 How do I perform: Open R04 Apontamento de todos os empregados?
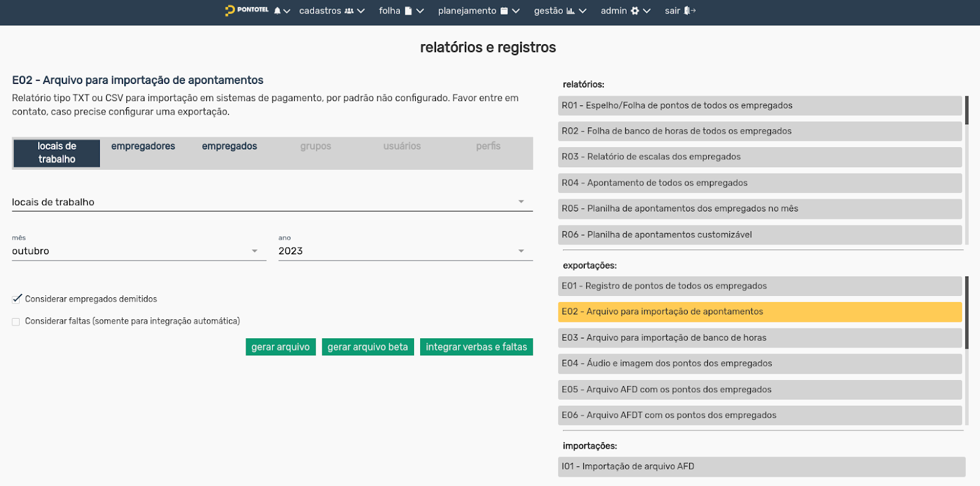coord(760,183)
